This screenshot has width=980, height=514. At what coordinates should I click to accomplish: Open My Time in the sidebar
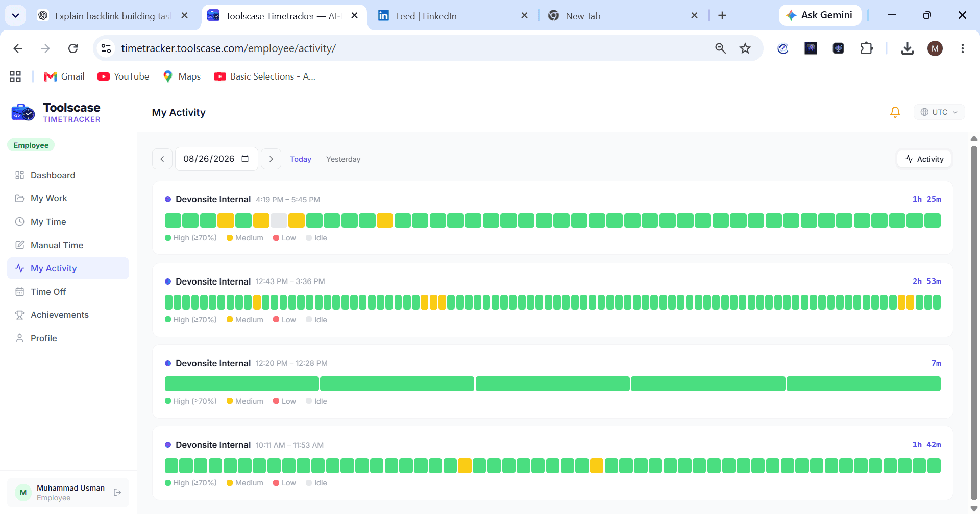click(68, 222)
